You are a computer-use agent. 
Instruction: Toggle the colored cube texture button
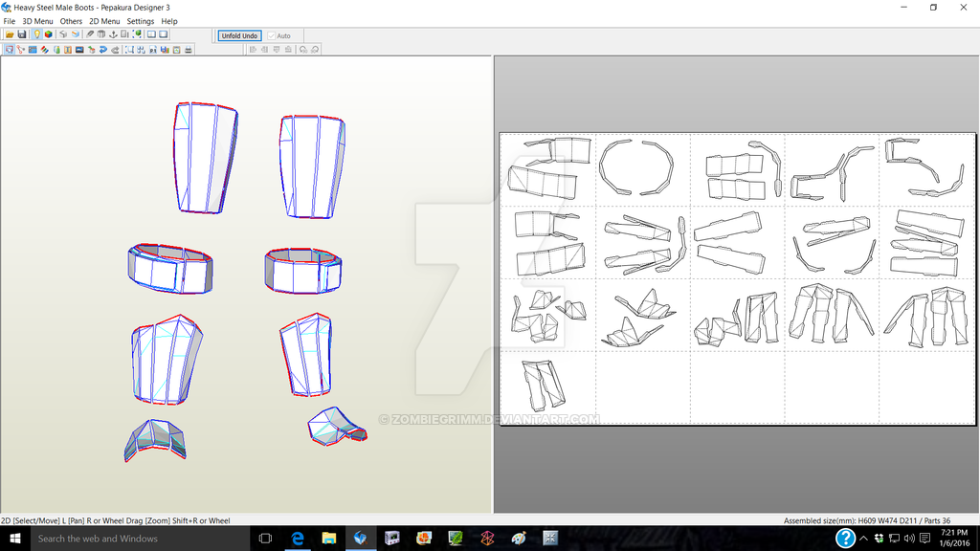(49, 34)
